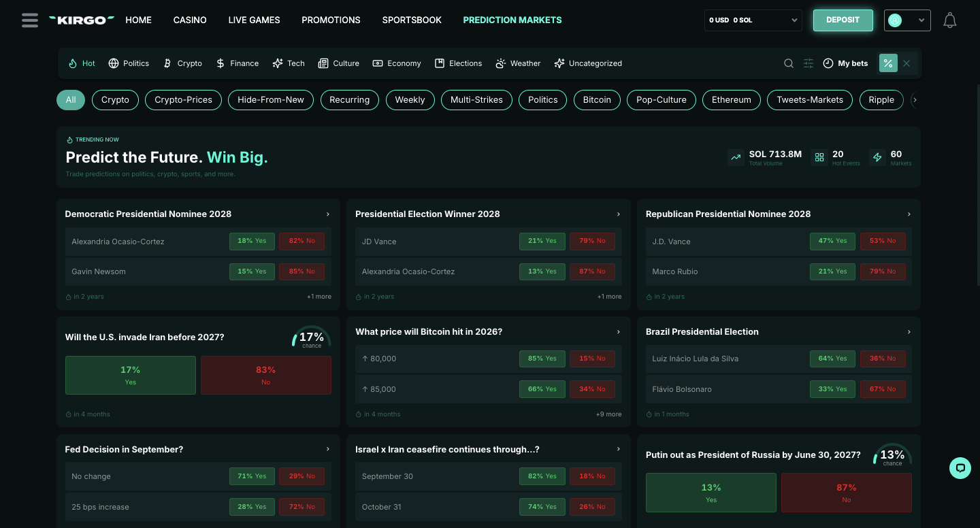Toggle the percent odds format button
The image size is (980, 528).
888,63
